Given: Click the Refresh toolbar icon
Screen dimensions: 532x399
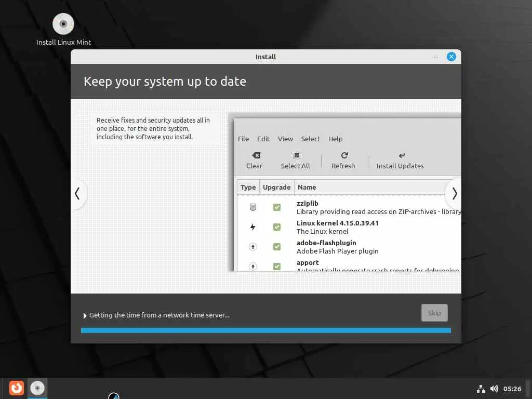Looking at the screenshot, I should click(344, 155).
